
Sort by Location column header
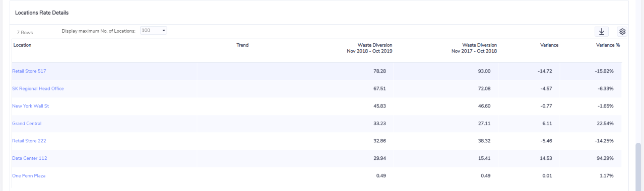pyautogui.click(x=22, y=45)
